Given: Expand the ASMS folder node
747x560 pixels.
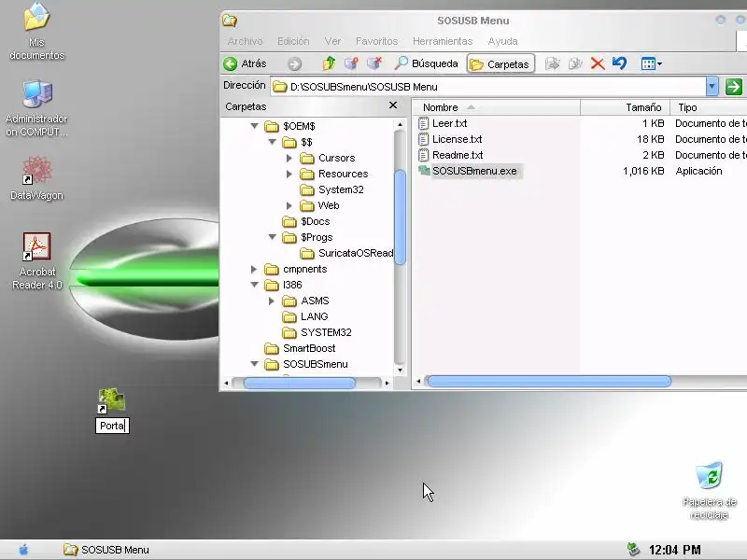Looking at the screenshot, I should click(x=272, y=301).
